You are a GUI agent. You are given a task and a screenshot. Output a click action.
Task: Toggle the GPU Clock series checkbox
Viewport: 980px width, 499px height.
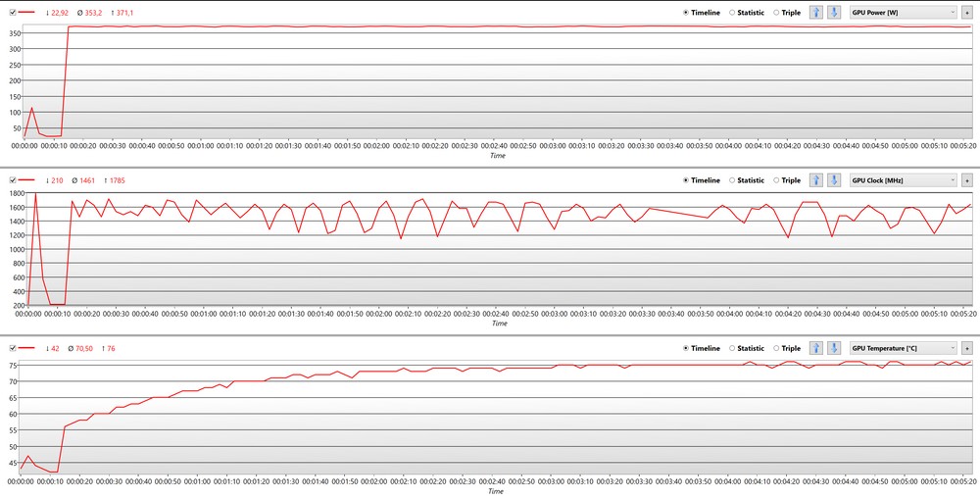point(12,180)
